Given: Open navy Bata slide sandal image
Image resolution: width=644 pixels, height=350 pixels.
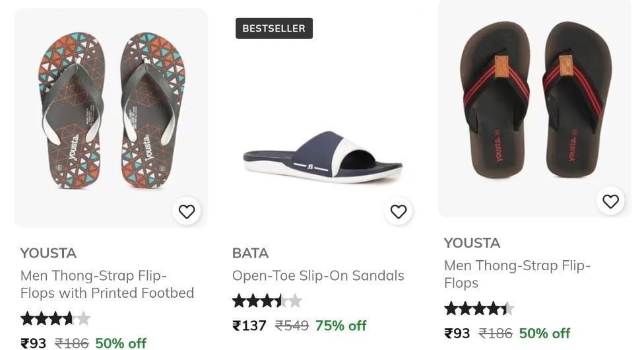Looking at the screenshot, I should pos(323,158).
